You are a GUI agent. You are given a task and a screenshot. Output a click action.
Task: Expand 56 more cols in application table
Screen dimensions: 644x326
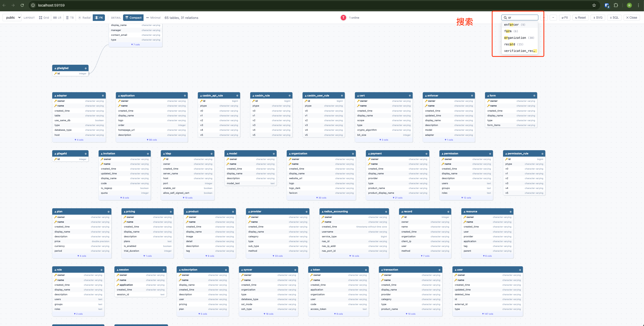152,140
